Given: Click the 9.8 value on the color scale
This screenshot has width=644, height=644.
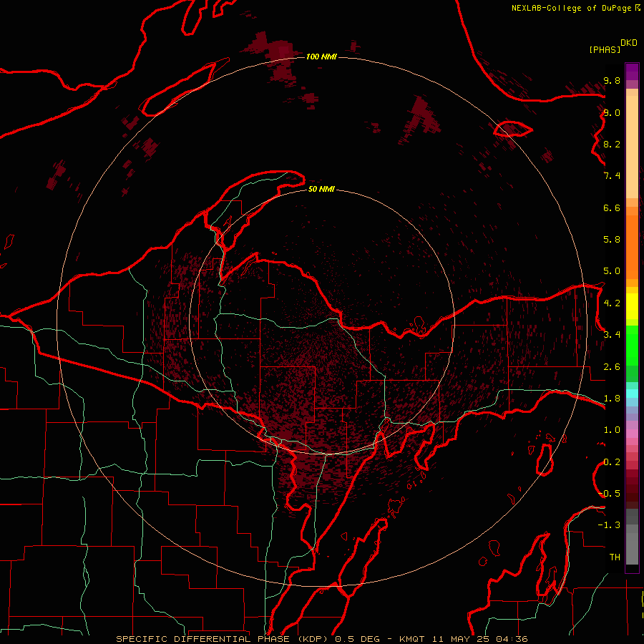Looking at the screenshot, I should [612, 80].
